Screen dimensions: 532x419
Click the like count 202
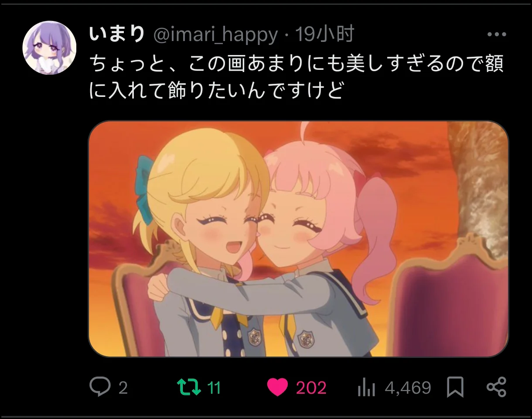[x=311, y=388]
